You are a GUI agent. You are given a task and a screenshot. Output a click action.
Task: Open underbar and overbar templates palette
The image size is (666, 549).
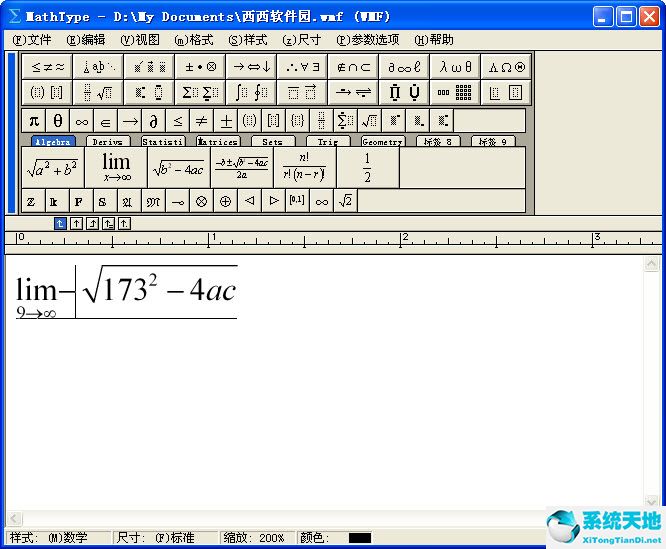[302, 92]
